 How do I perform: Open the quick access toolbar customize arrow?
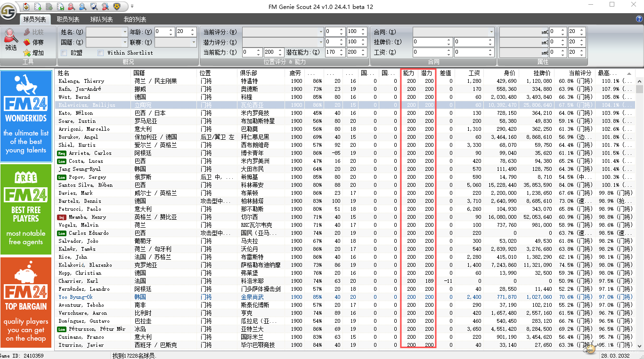132,6
